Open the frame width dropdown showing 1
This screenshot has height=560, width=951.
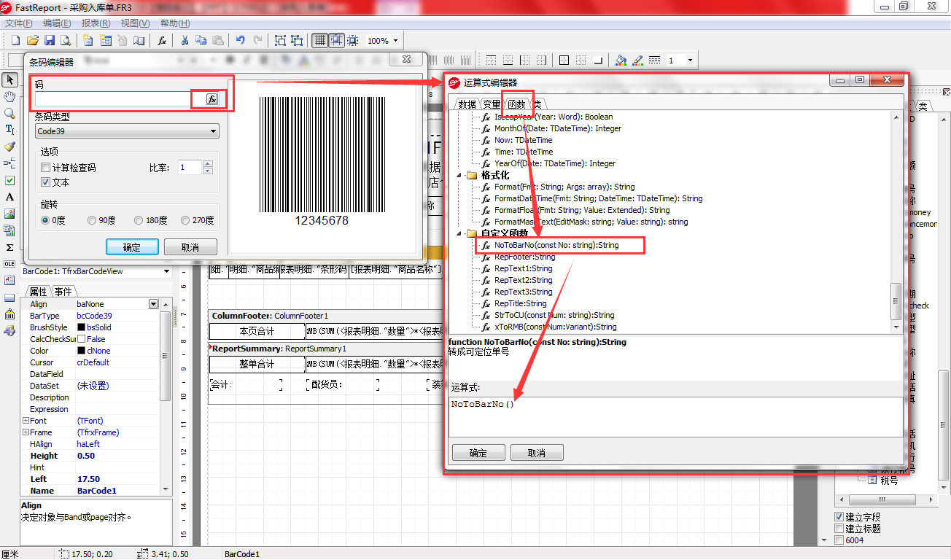tap(690, 61)
